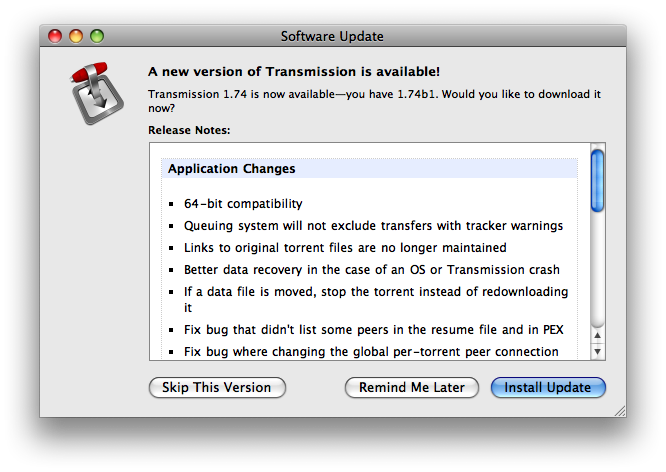Click the Software Update title bar
The height and width of the screenshot is (472, 666).
point(332,36)
